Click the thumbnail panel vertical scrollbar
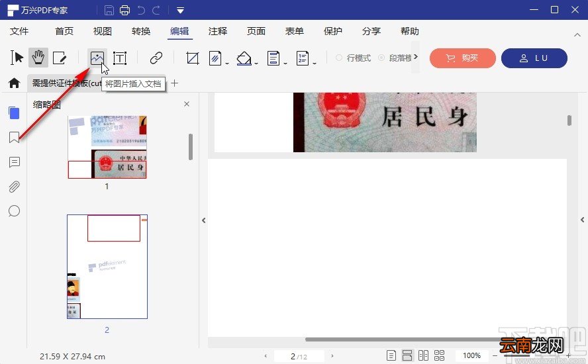 (191, 147)
